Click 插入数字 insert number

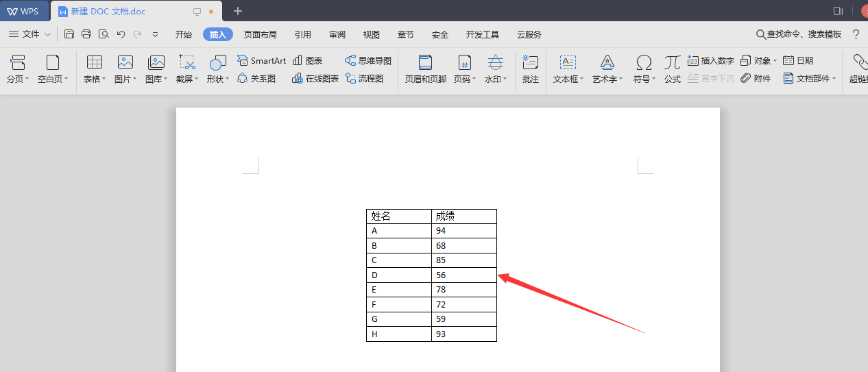point(710,61)
